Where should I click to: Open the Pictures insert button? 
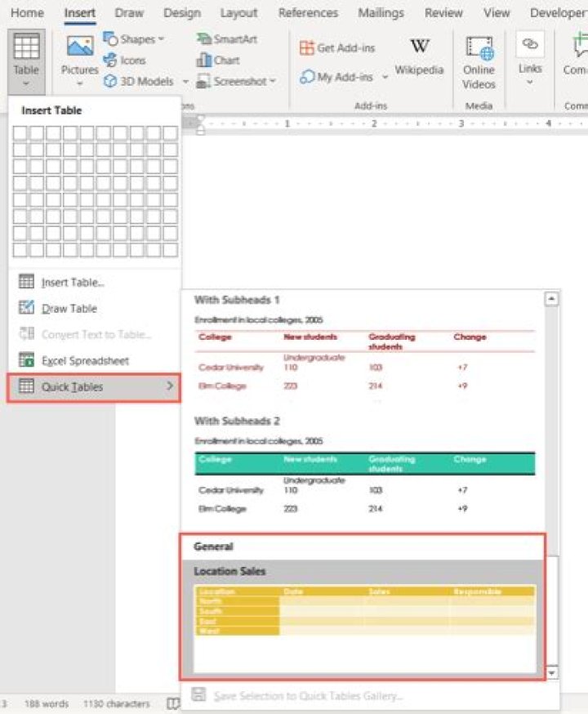click(x=80, y=60)
